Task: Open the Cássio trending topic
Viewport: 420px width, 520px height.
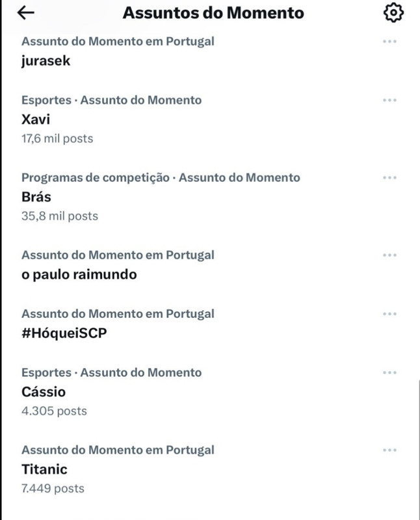Action: coord(44,392)
